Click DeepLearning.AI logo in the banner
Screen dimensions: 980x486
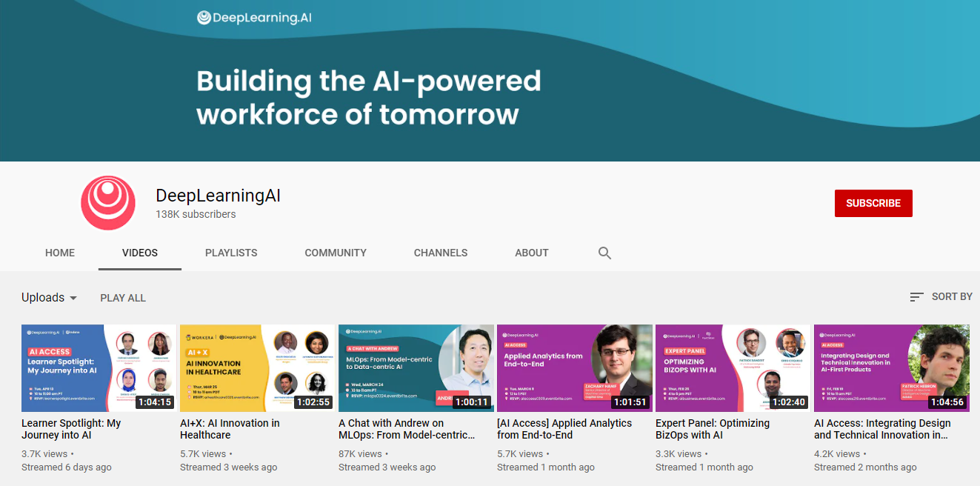254,18
